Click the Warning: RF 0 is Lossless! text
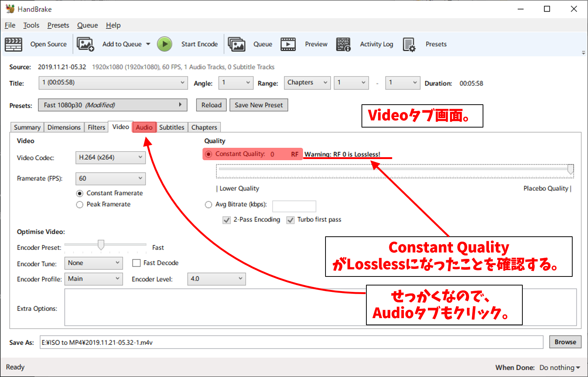 coord(342,154)
